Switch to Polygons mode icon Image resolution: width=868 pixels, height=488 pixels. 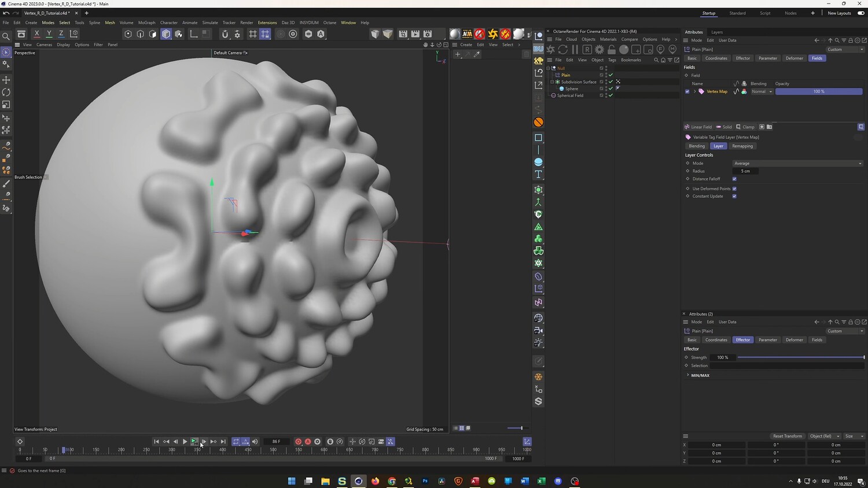153,34
